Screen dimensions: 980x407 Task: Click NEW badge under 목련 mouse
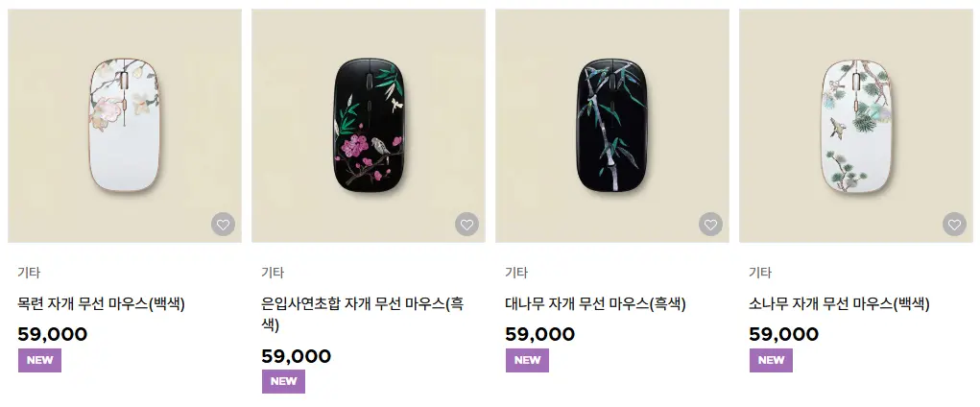tap(39, 360)
